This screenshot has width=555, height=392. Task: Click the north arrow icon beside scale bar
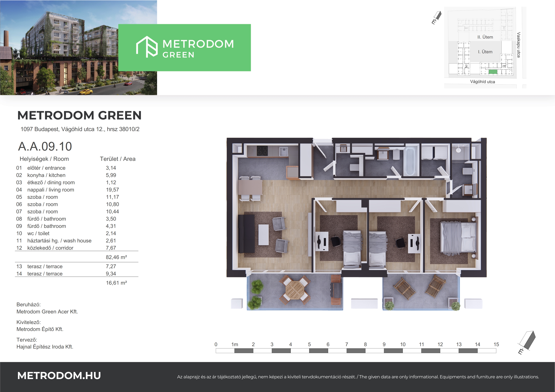click(x=527, y=343)
